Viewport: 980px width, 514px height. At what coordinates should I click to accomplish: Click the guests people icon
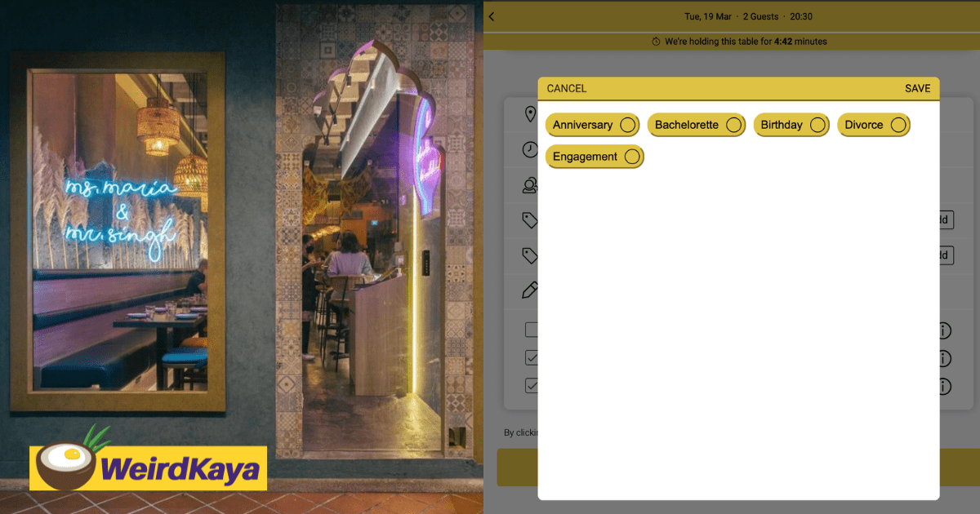coord(530,185)
